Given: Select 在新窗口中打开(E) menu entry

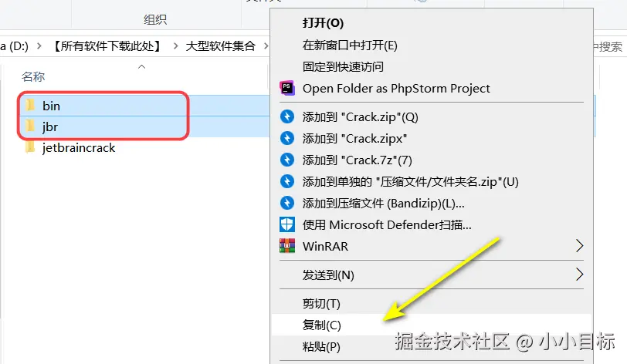Looking at the screenshot, I should [350, 45].
